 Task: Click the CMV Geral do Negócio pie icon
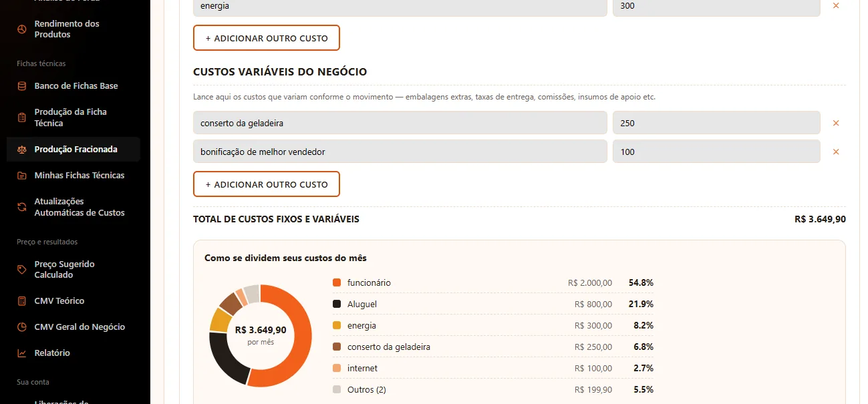pyautogui.click(x=21, y=327)
